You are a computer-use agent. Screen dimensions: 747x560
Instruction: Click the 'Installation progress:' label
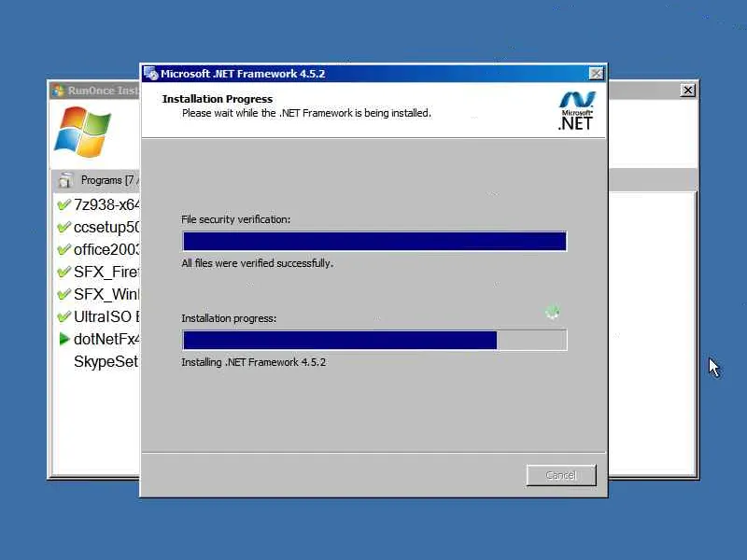click(229, 318)
